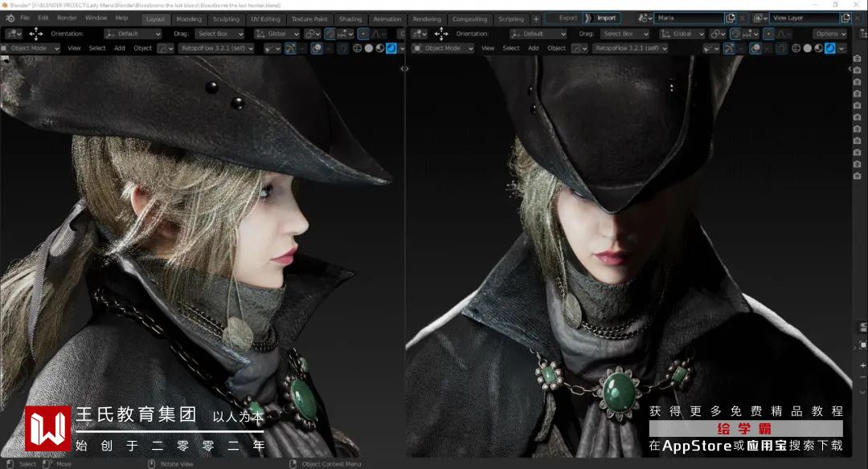
Task: Select wireframe shading in right viewport
Action: (796, 49)
